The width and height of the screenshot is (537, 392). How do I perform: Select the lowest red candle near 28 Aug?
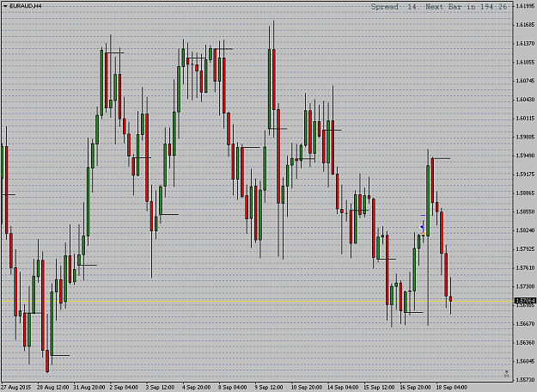point(47,360)
